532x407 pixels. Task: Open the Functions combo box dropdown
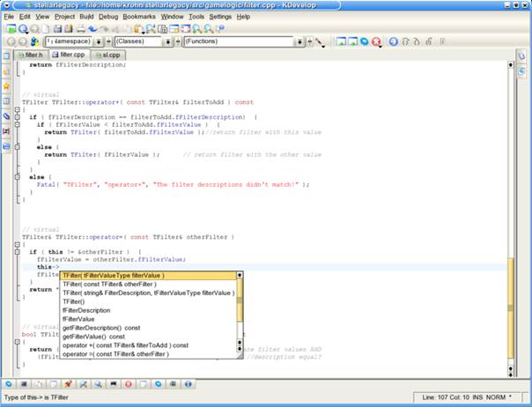(299, 41)
